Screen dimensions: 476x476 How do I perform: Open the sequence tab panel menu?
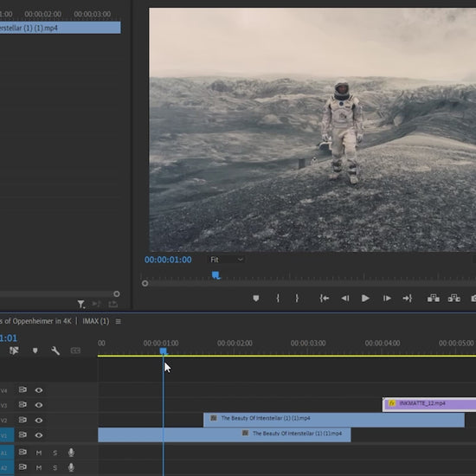pos(118,321)
